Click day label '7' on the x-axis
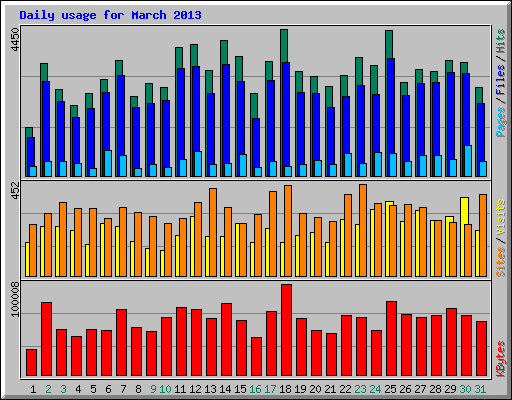This screenshot has height=400, width=512. pos(123,389)
